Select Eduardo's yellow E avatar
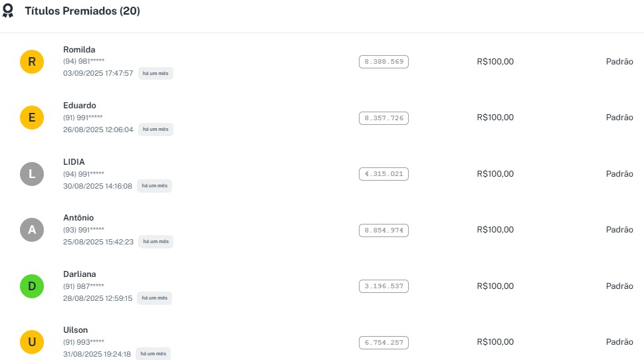 pyautogui.click(x=32, y=118)
